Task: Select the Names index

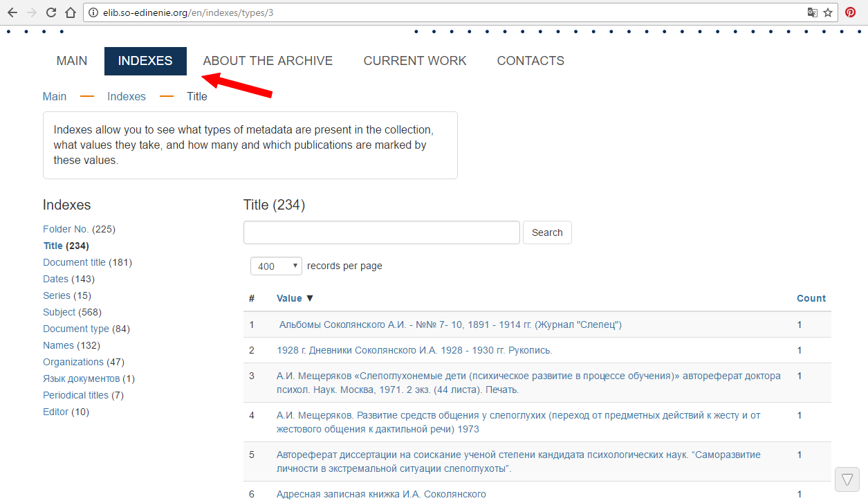Action: 58,345
